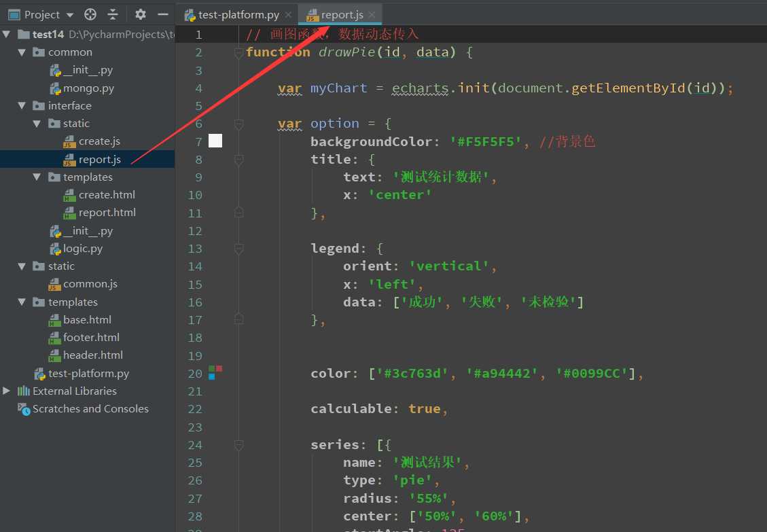
Task: Open header.html file
Action: pos(93,355)
